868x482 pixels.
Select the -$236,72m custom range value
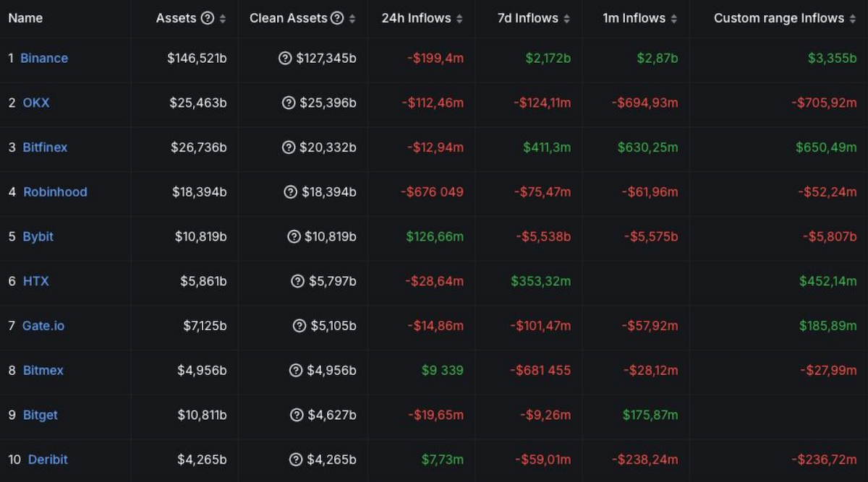824,460
